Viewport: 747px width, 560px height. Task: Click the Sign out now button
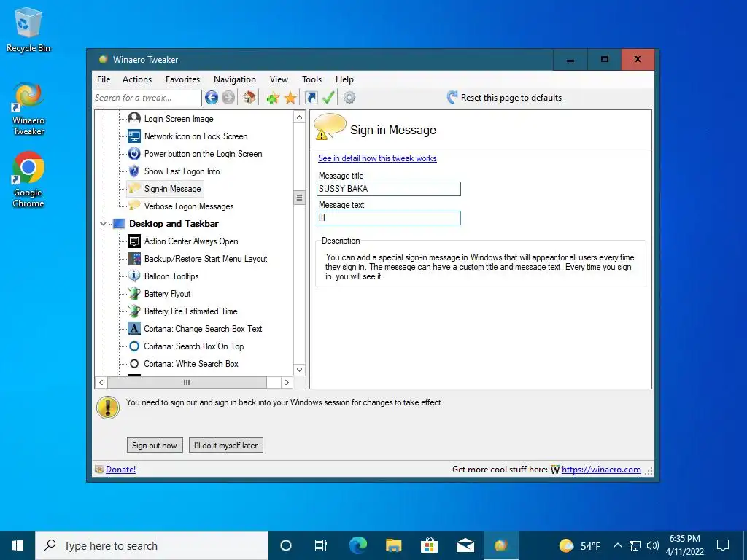point(155,446)
